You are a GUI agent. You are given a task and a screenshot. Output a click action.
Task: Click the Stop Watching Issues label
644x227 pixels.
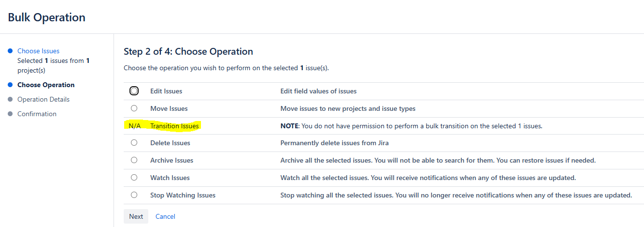(x=183, y=195)
